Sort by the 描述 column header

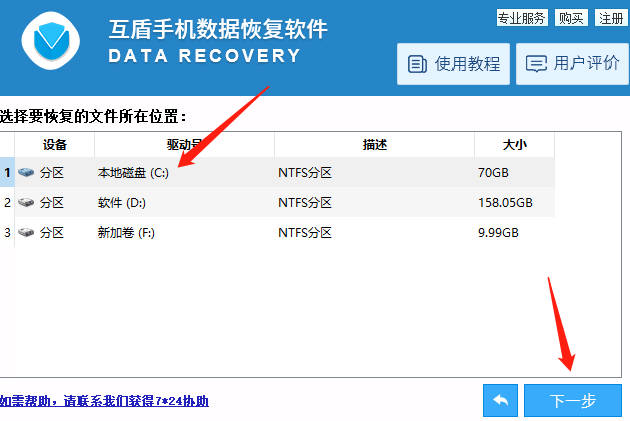(x=374, y=145)
